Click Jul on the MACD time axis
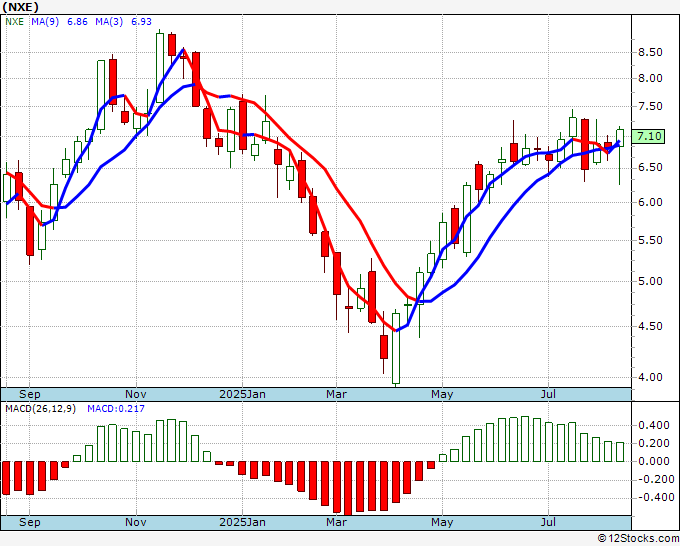This screenshot has height=546, width=680. (548, 522)
